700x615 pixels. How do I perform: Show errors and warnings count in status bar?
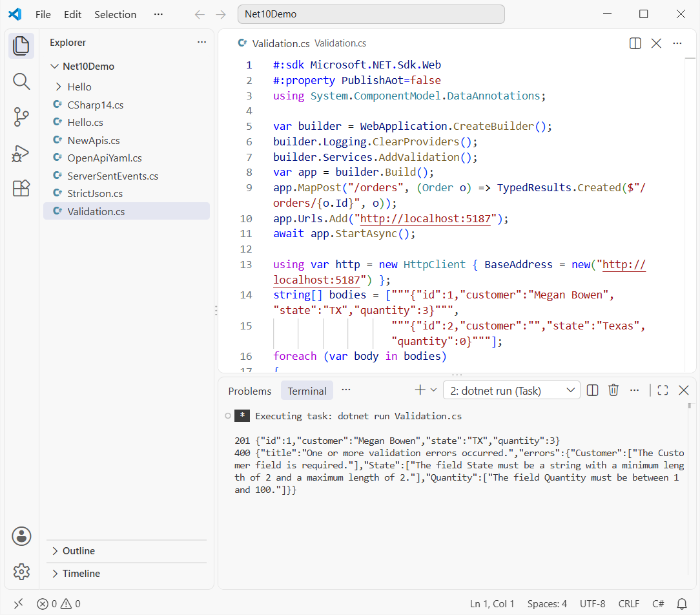tap(59, 604)
